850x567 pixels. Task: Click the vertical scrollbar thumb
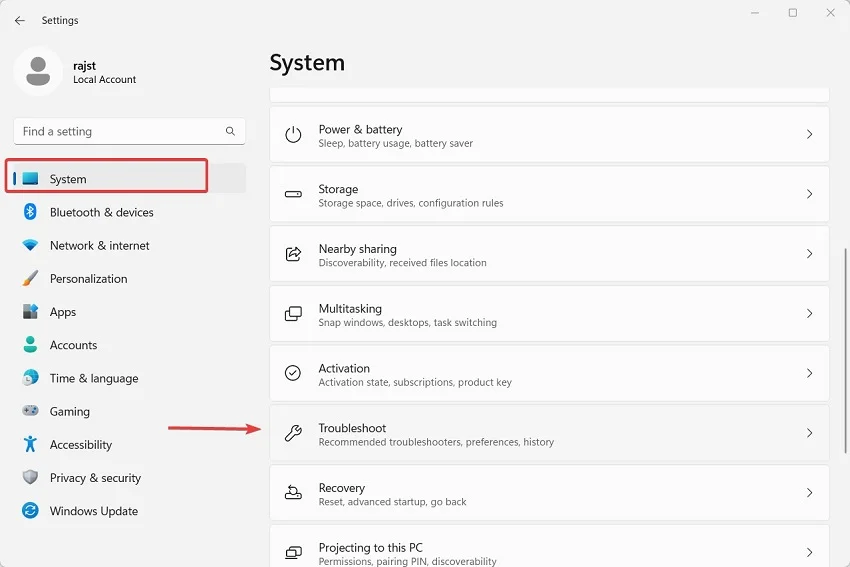846,350
